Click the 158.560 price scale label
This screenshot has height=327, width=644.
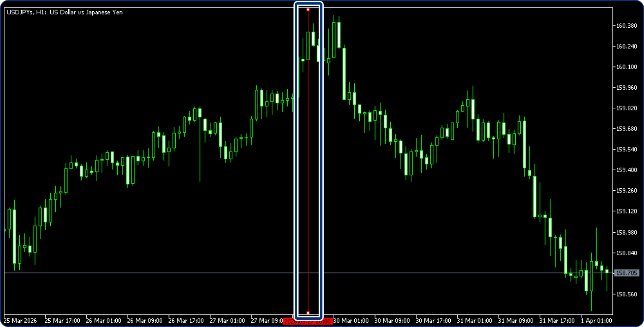(x=626, y=294)
